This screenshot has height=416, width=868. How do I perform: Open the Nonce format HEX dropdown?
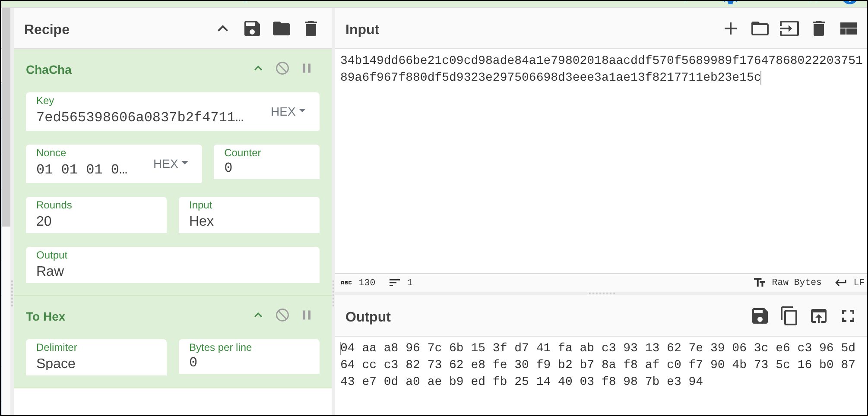coord(171,164)
